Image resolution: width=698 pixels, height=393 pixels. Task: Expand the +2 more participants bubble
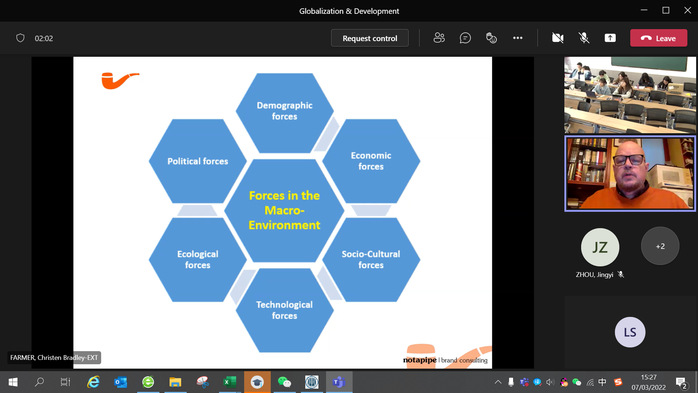pos(660,246)
